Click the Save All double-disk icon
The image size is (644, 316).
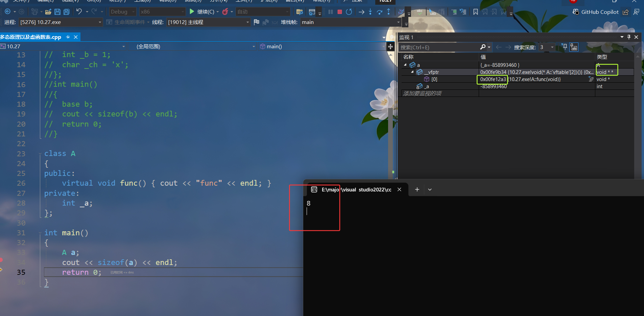pyautogui.click(x=67, y=12)
